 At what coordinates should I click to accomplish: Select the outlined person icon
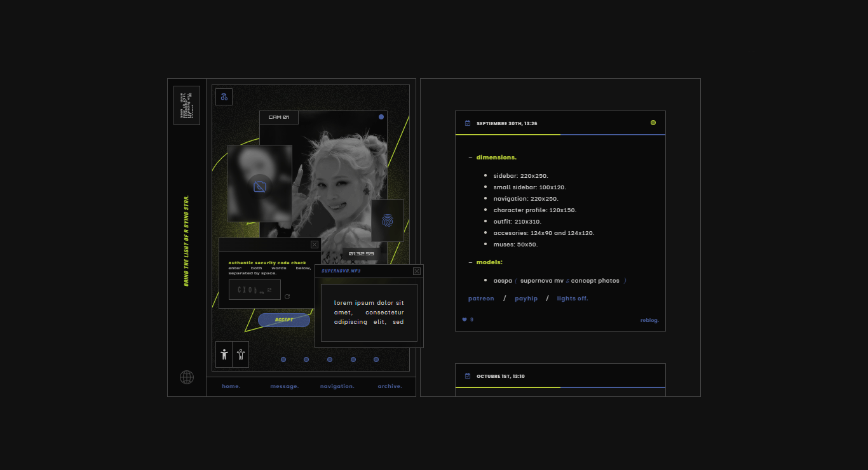click(241, 354)
